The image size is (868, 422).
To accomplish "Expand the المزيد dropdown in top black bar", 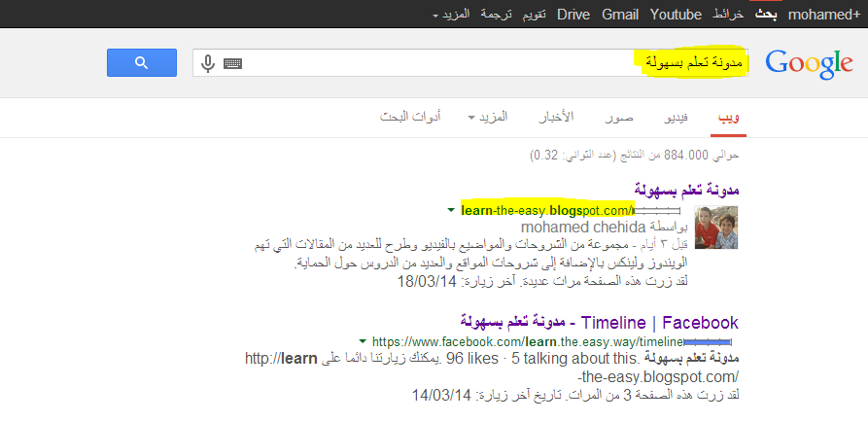I will 451,15.
